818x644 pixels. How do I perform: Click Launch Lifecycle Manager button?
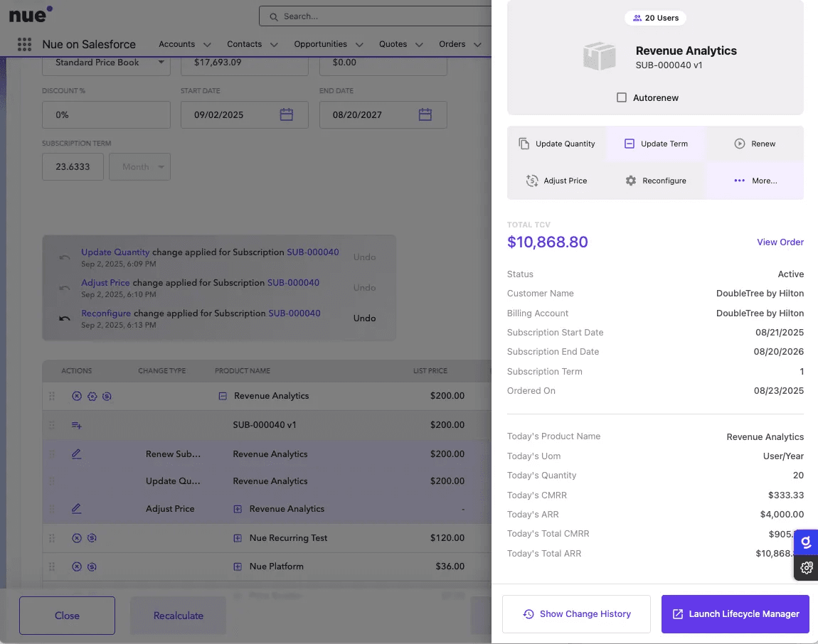[x=735, y=614]
